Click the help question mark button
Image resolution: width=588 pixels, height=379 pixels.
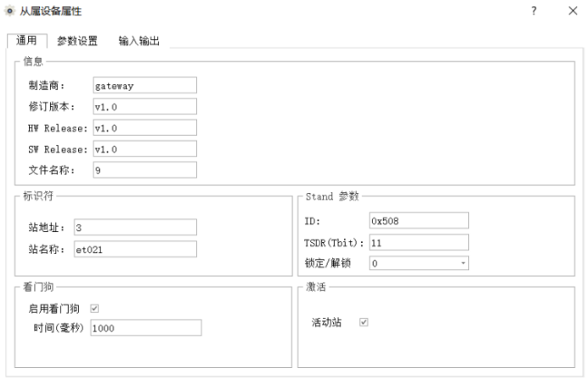(x=534, y=10)
